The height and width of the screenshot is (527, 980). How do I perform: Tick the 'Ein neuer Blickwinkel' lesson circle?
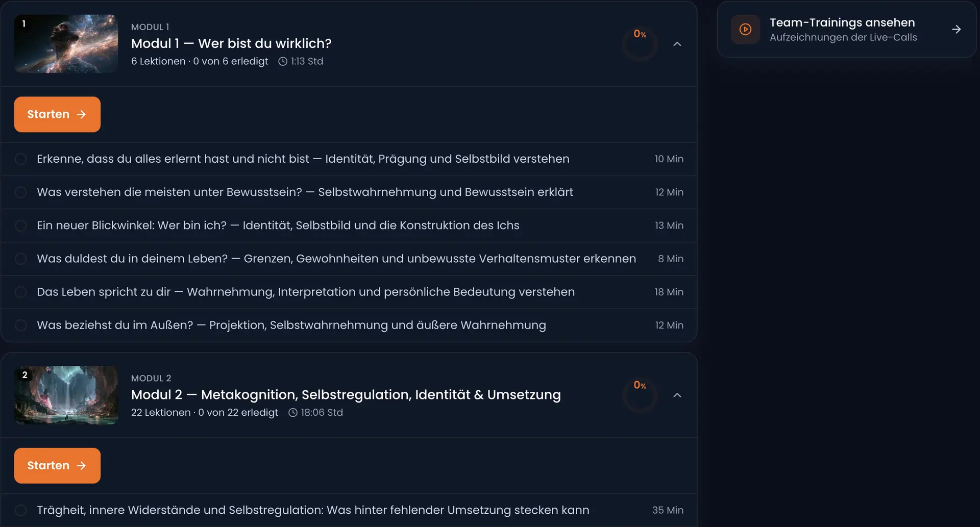[x=21, y=225]
